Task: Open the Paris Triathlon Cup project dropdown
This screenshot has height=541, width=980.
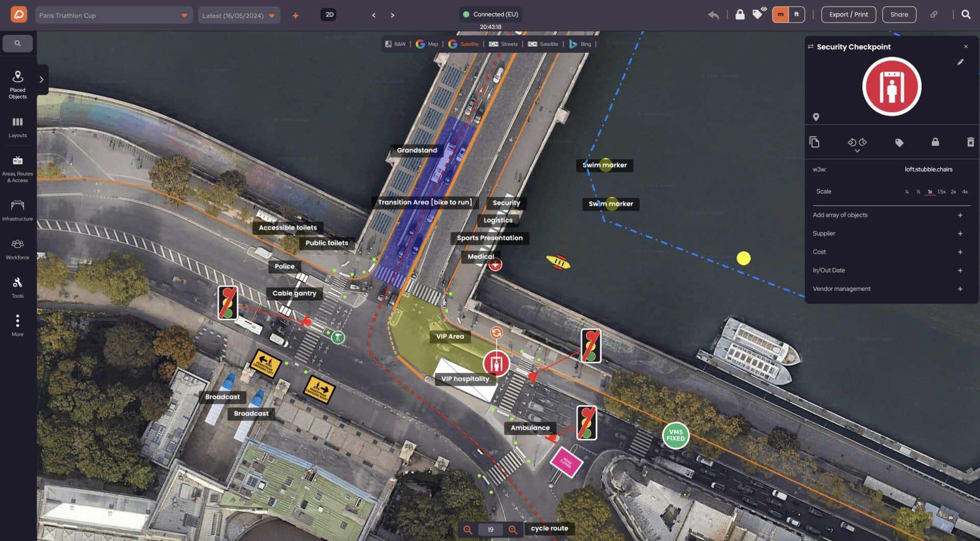Action: [x=113, y=15]
